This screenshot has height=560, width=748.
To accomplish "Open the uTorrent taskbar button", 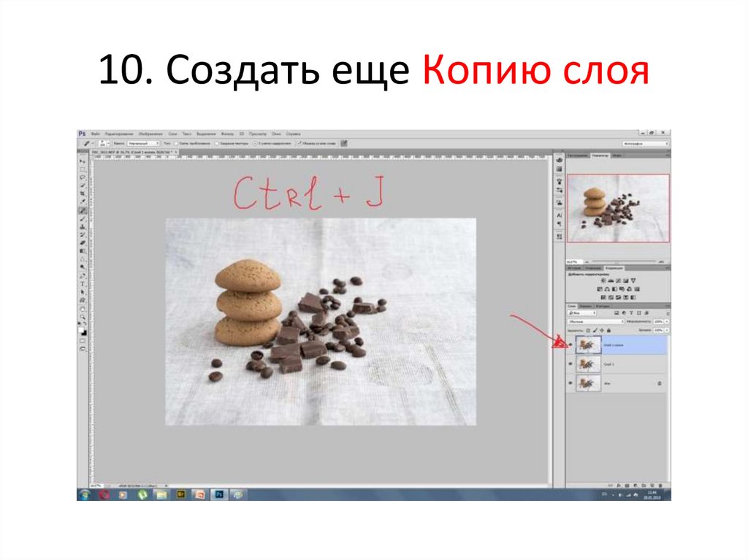I will 142,494.
